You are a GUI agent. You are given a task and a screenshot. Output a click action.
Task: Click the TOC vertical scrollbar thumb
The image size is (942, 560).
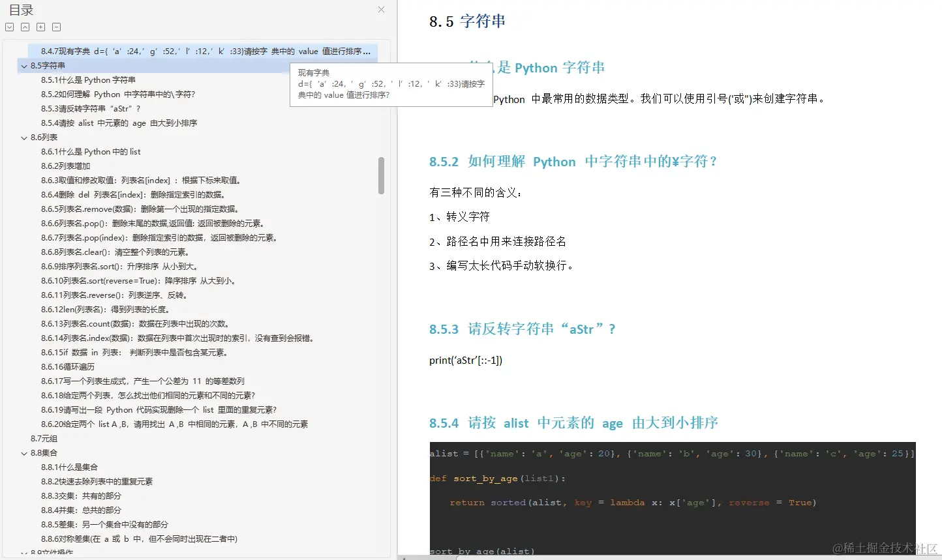(380, 175)
